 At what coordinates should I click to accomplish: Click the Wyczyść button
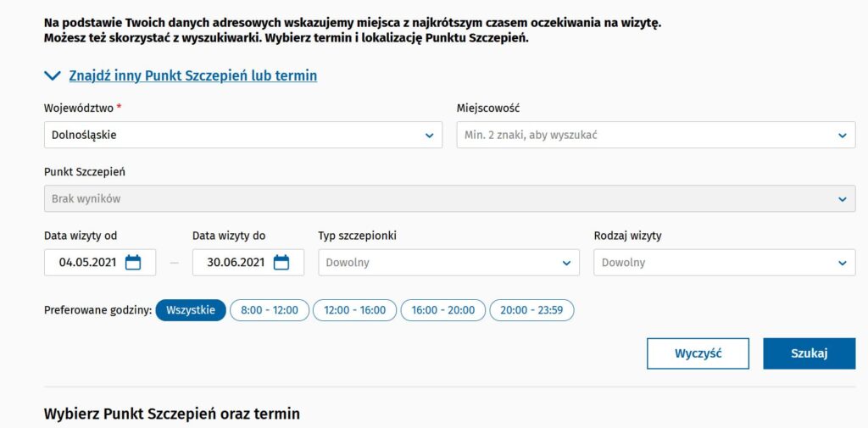tap(698, 353)
